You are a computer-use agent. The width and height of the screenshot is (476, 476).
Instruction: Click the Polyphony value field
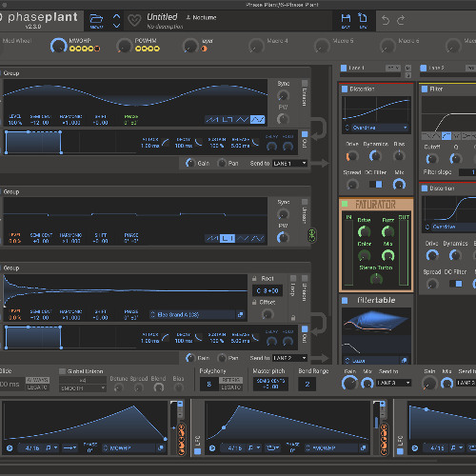[208, 384]
